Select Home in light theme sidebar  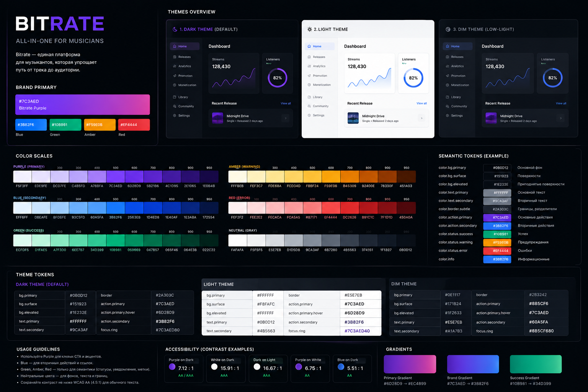pyautogui.click(x=320, y=46)
